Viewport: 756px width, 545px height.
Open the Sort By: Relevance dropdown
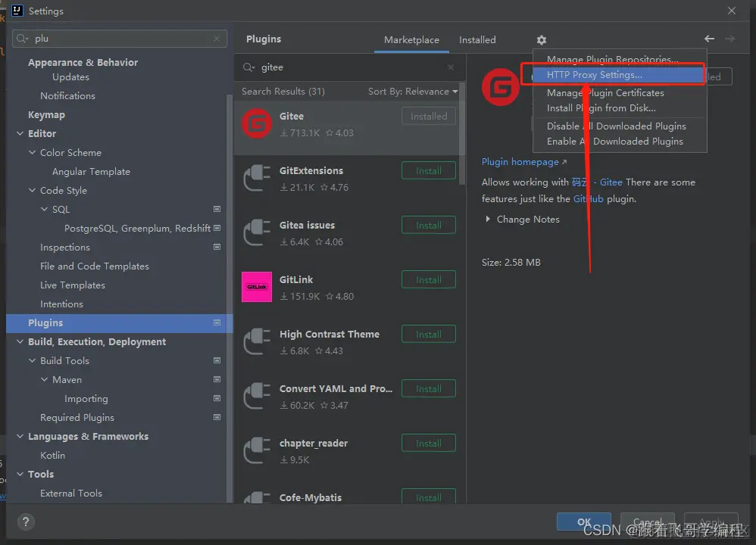(x=413, y=92)
